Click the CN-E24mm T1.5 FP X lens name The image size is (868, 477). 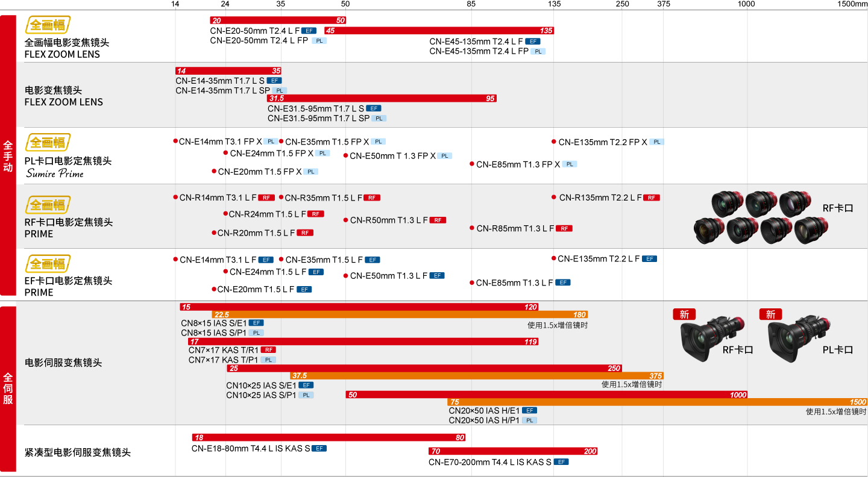tap(272, 154)
